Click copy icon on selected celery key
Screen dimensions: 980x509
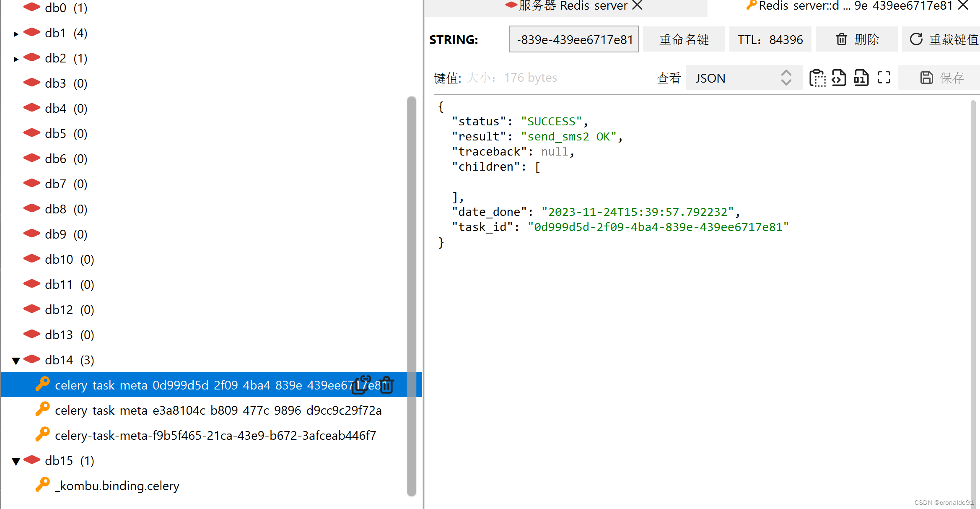pyautogui.click(x=361, y=384)
